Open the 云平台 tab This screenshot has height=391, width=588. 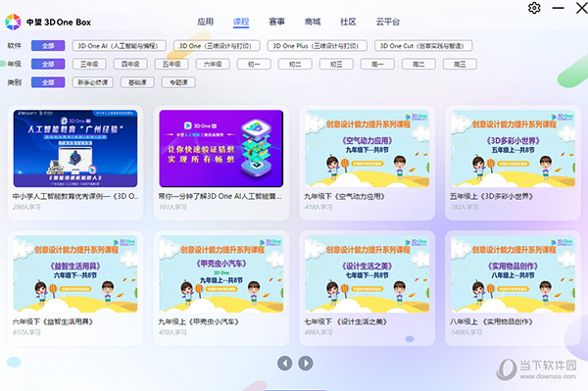click(x=388, y=22)
